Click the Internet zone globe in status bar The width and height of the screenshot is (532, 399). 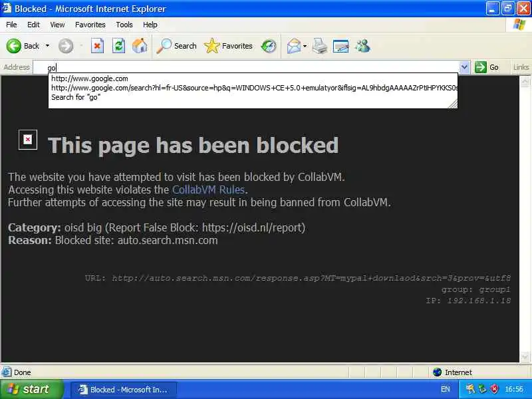[x=437, y=372]
